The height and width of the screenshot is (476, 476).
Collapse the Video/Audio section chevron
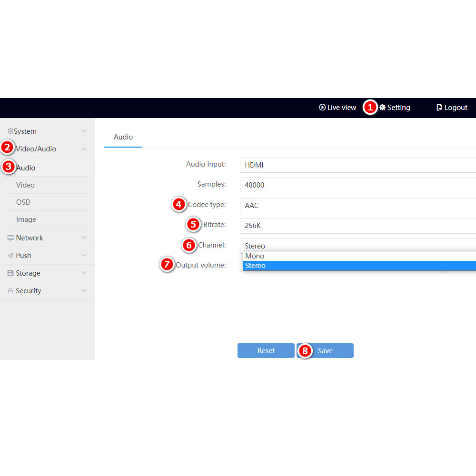pyautogui.click(x=84, y=149)
